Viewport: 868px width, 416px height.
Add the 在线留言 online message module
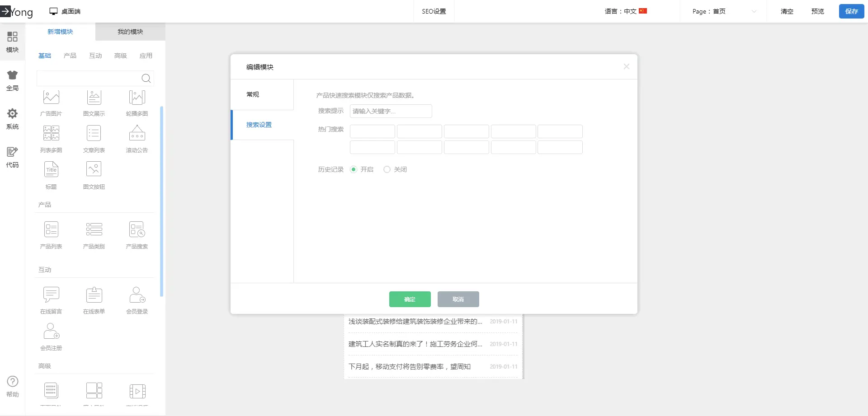[x=51, y=295]
